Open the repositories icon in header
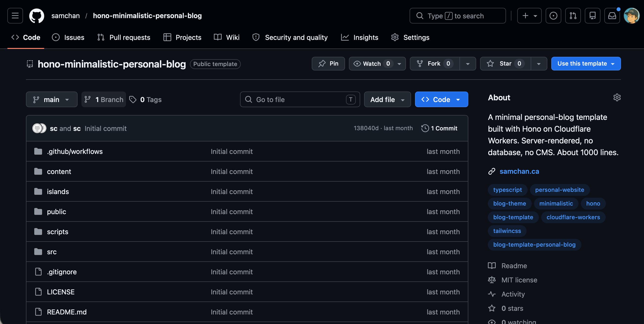644x324 pixels. (x=593, y=15)
